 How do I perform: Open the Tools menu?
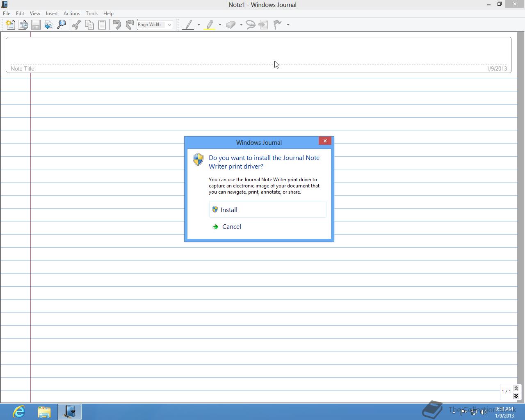coord(91,14)
